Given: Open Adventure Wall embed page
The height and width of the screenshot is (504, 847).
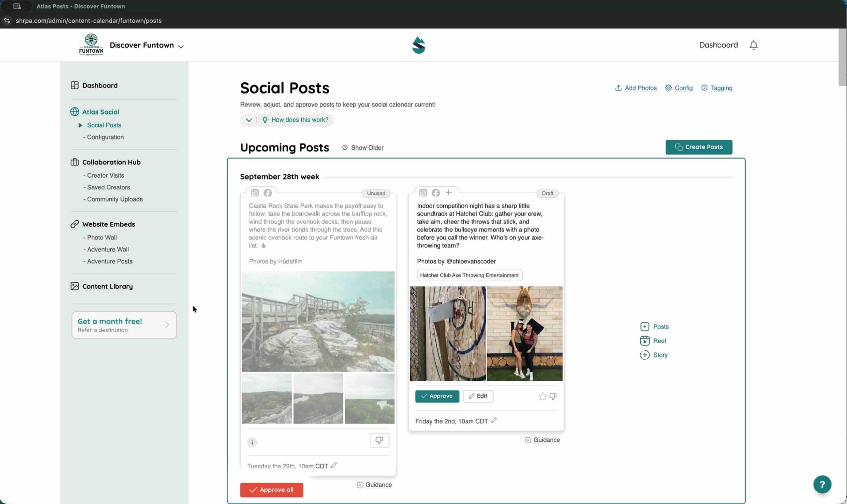Looking at the screenshot, I should tap(108, 250).
